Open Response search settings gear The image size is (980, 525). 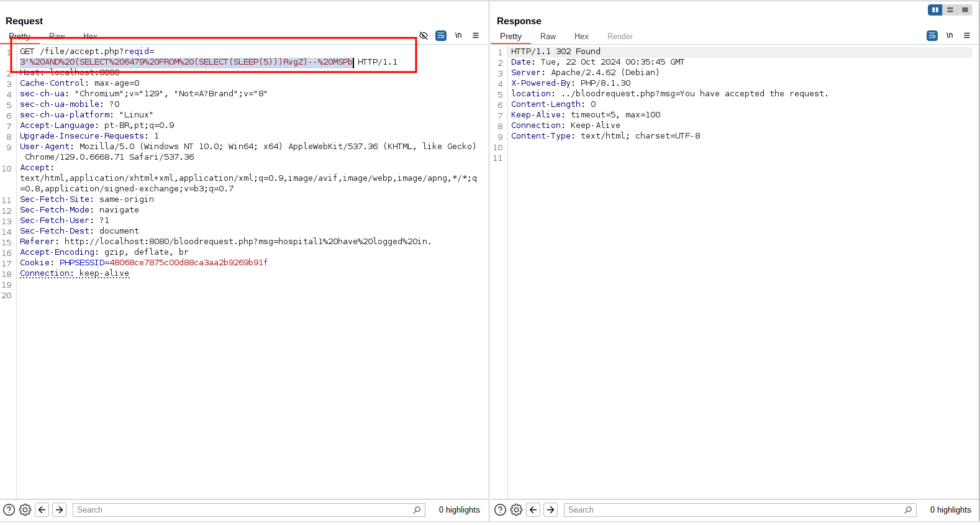516,509
